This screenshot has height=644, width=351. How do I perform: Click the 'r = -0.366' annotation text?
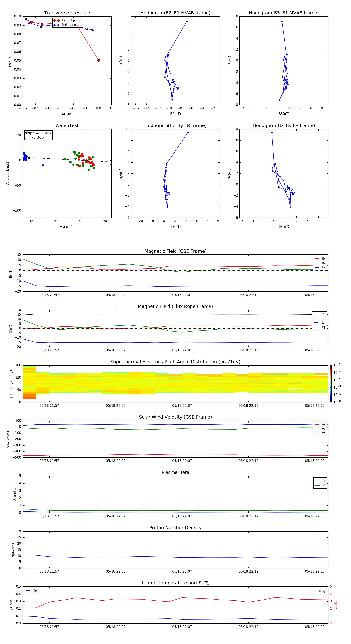(x=35, y=137)
